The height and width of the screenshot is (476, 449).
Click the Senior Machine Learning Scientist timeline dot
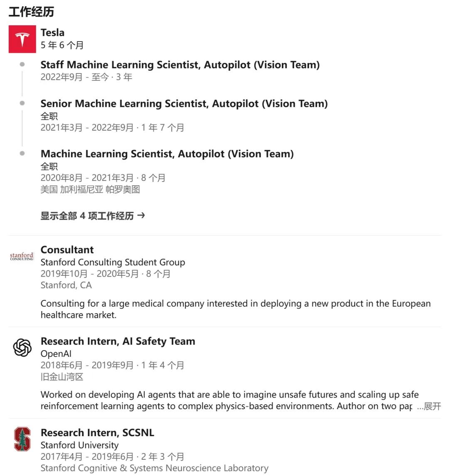point(22,103)
